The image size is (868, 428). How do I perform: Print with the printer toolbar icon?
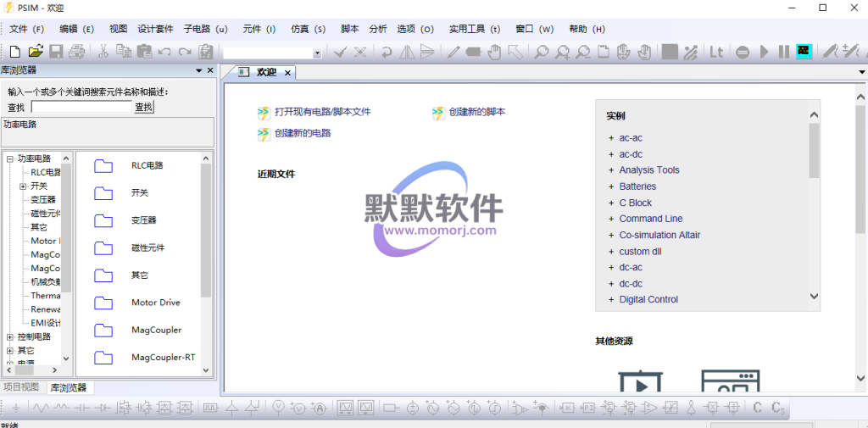(x=76, y=52)
